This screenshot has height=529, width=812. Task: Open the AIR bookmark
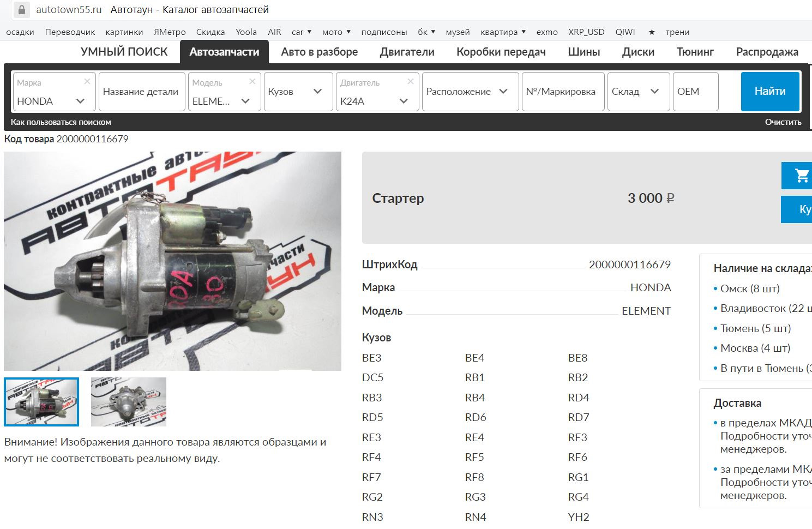pos(274,32)
